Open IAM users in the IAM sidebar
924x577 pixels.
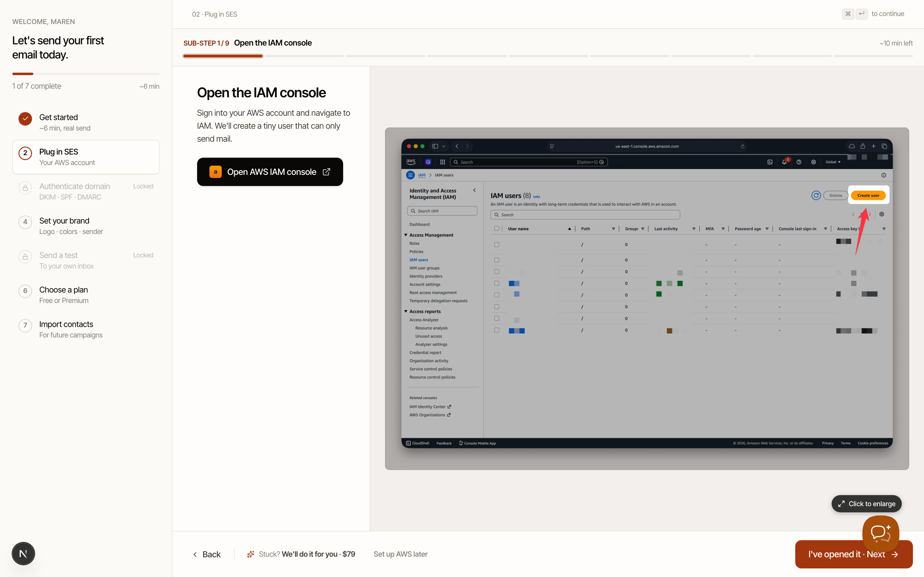[x=419, y=260]
